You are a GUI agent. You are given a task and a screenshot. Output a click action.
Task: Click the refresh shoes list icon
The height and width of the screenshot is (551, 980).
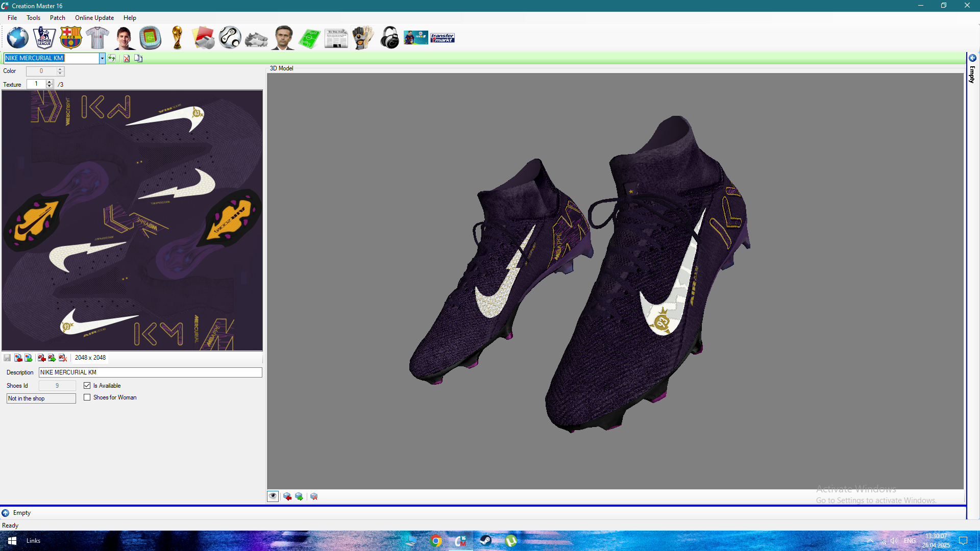(x=112, y=58)
